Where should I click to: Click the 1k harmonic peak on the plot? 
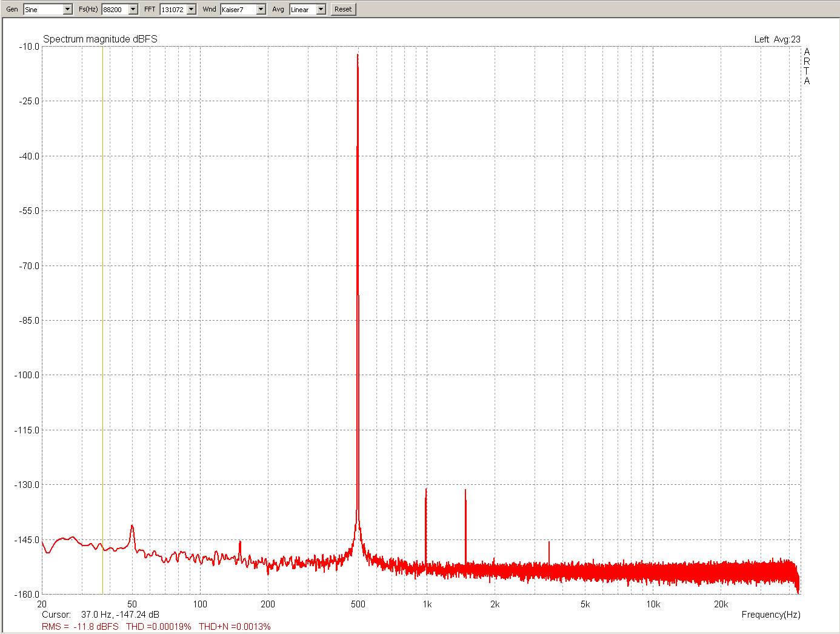point(426,490)
